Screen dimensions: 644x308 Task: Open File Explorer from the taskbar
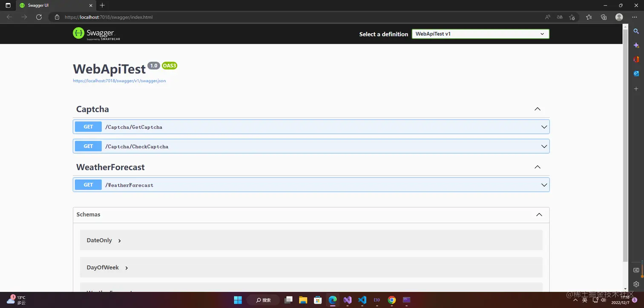pos(303,300)
